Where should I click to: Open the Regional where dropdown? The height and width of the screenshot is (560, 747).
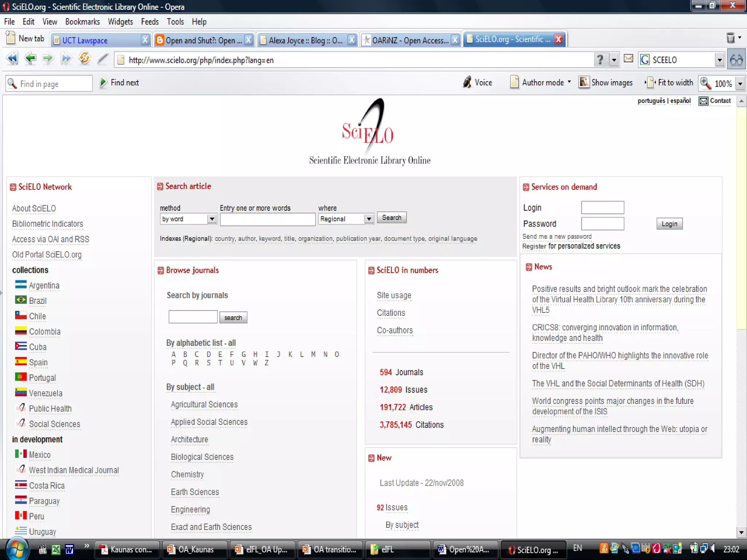pos(369,219)
